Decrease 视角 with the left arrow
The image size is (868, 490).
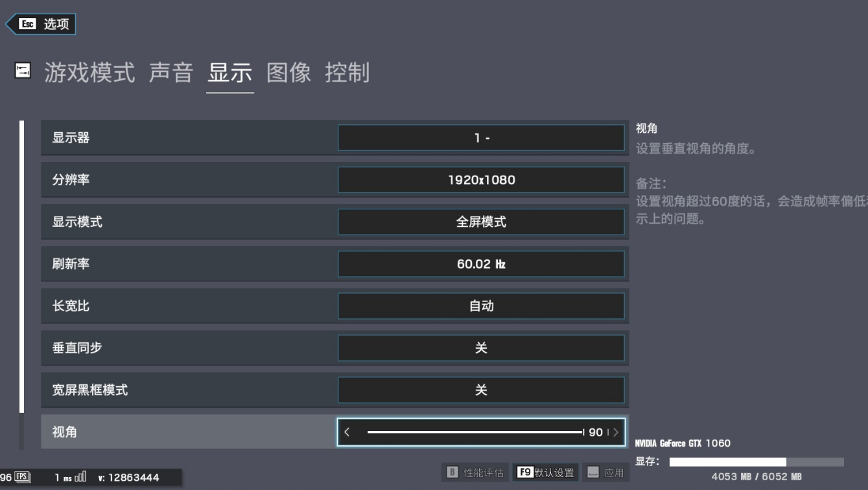[x=347, y=432]
